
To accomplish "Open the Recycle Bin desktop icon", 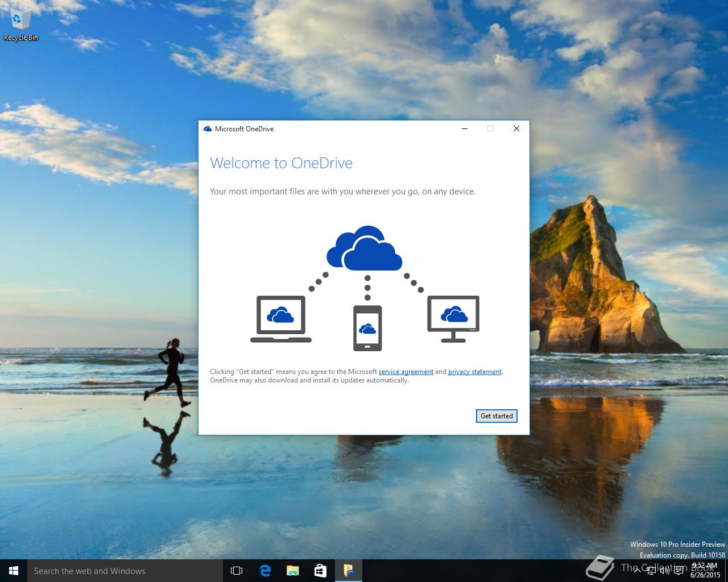I will (21, 23).
